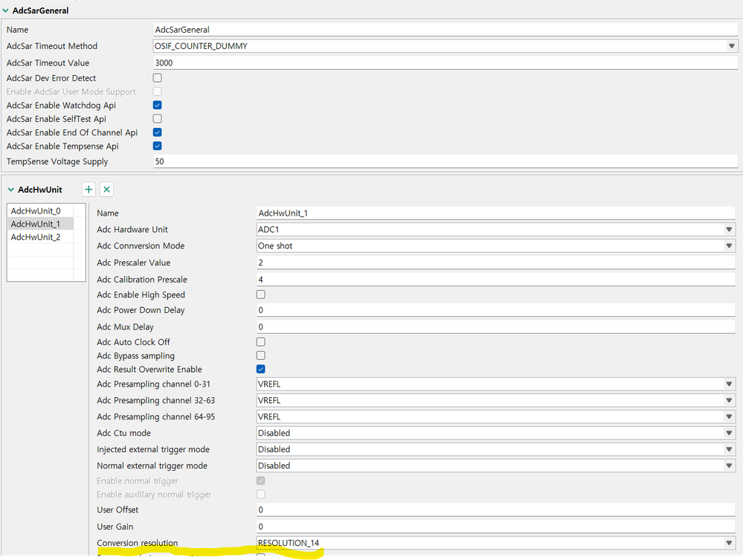The image size is (743, 560).
Task: Click the Adc Mux Delay field
Action: click(x=495, y=327)
